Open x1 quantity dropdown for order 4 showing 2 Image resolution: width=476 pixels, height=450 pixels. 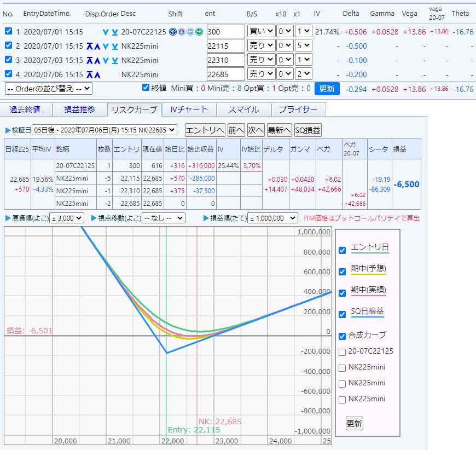coord(304,74)
